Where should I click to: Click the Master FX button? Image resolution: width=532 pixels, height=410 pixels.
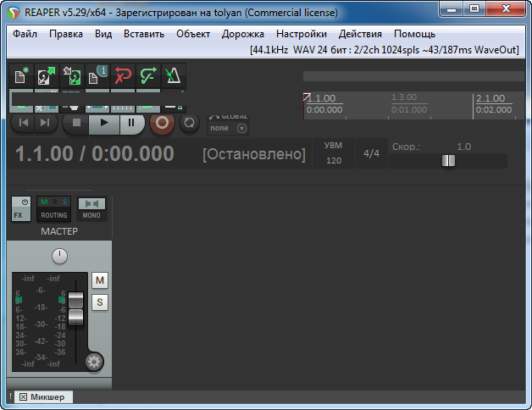21,208
